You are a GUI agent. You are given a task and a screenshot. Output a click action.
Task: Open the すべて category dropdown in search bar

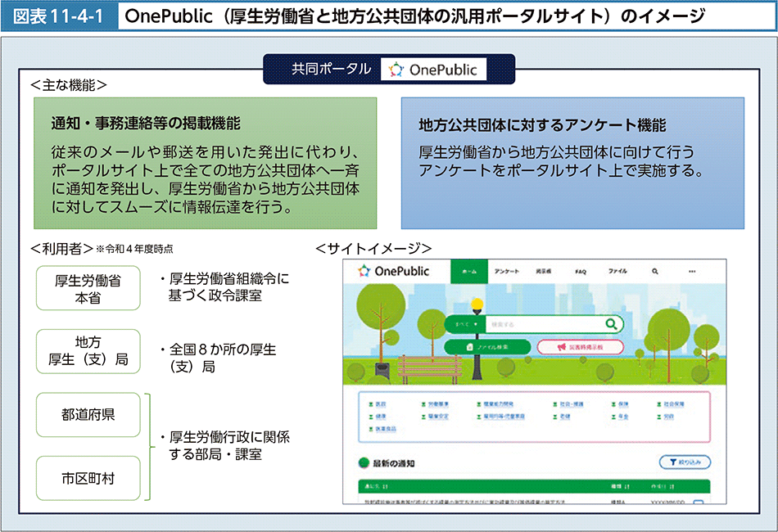(464, 324)
